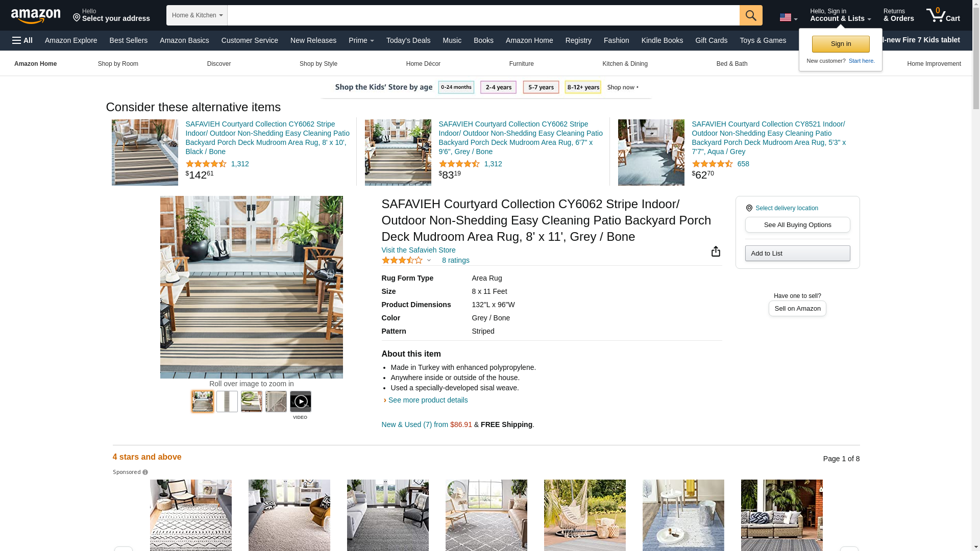980x551 pixels.
Task: Open the All hamburger menu
Action: (x=22, y=40)
